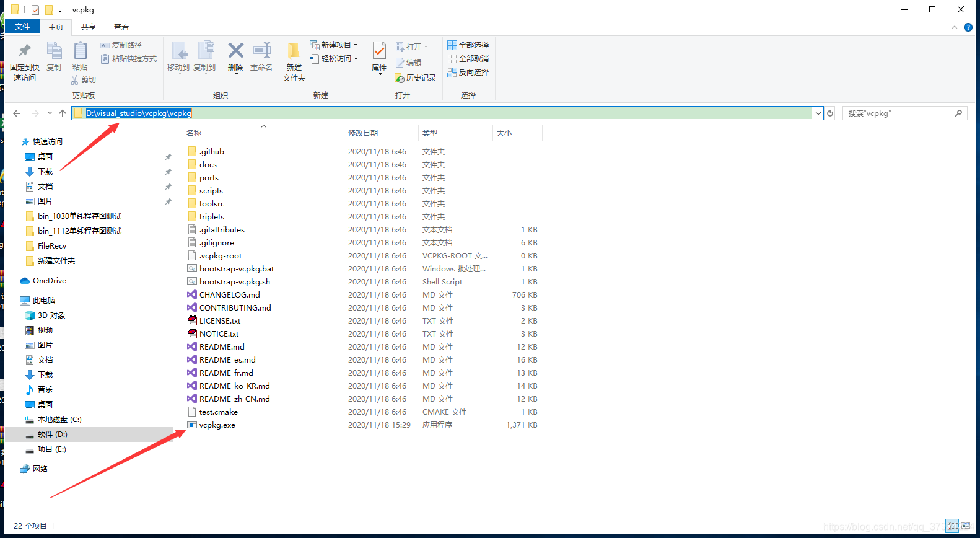Select the .github folder
The width and height of the screenshot is (980, 538).
coord(212,151)
